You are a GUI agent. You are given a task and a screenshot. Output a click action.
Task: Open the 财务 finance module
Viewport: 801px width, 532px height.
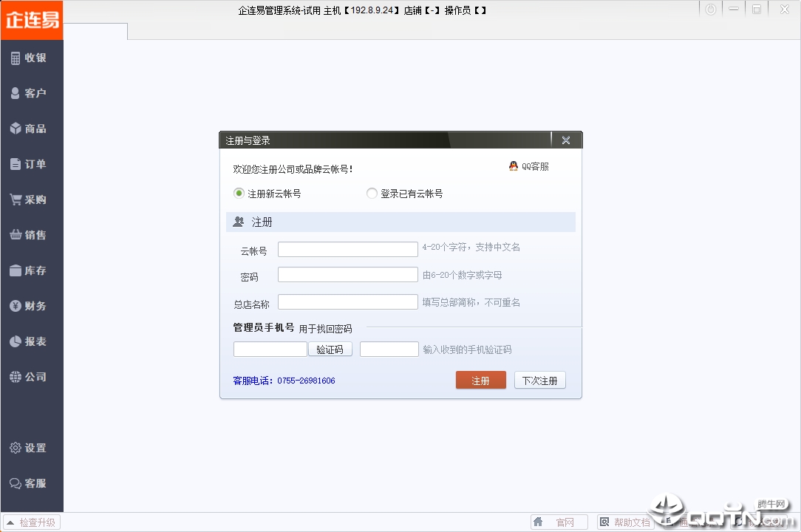point(29,306)
